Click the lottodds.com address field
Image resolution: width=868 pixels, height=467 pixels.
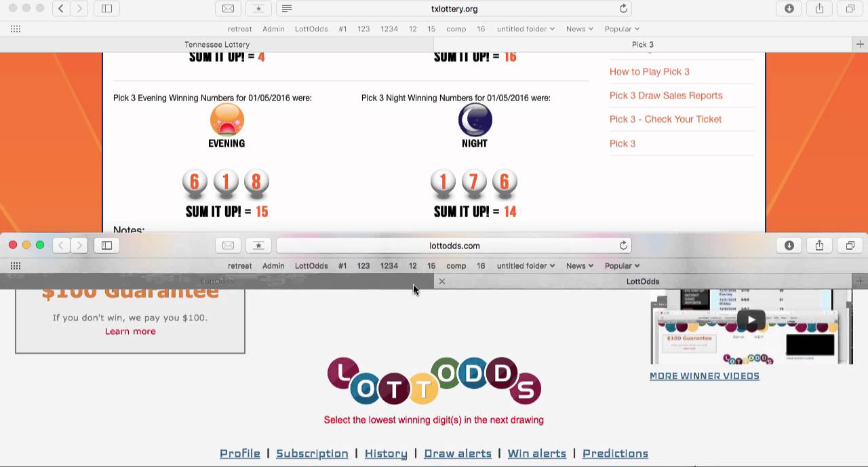coord(454,245)
